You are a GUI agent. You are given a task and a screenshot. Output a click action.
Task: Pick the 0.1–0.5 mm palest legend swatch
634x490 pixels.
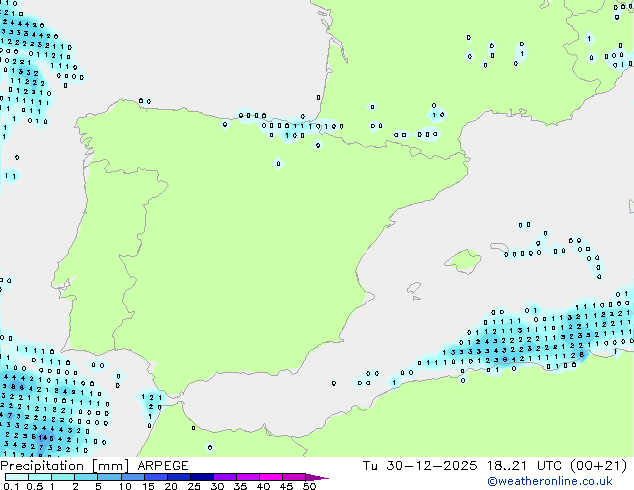17,477
